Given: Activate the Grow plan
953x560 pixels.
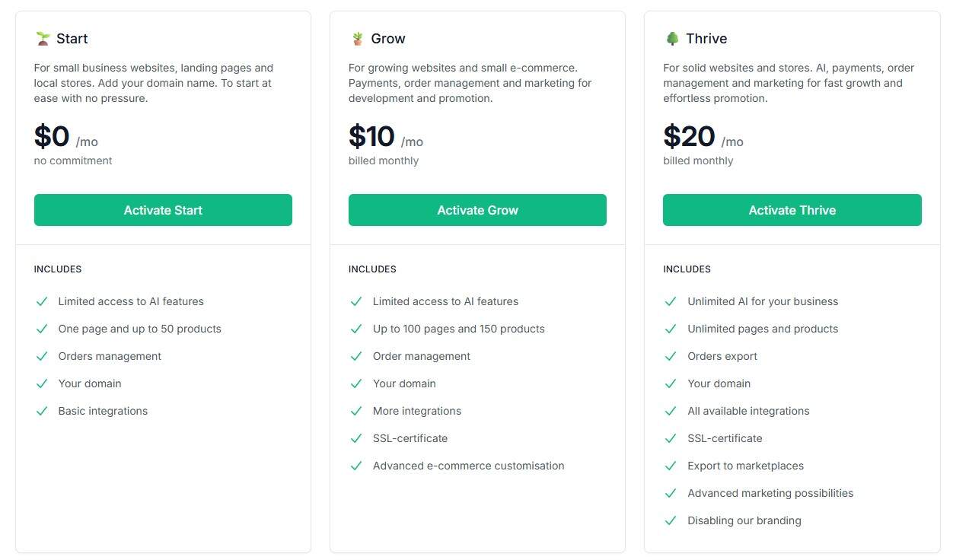Looking at the screenshot, I should coord(477,210).
